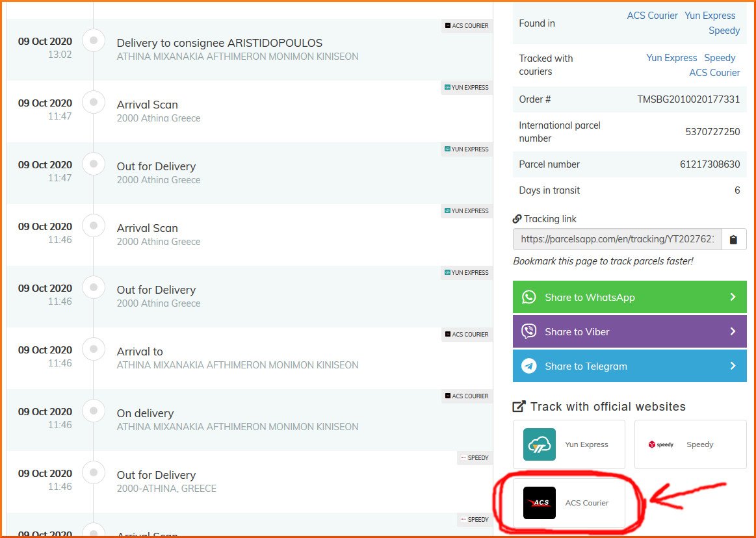Select the timeline dot for 11:47 Arrival Scan
The image size is (756, 538).
[94, 102]
